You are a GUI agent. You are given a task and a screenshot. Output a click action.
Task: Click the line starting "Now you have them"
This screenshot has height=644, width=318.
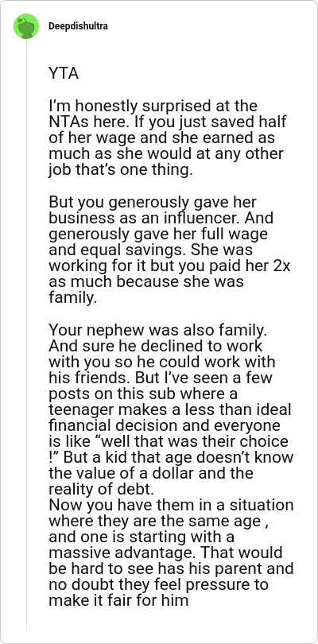coord(171,504)
